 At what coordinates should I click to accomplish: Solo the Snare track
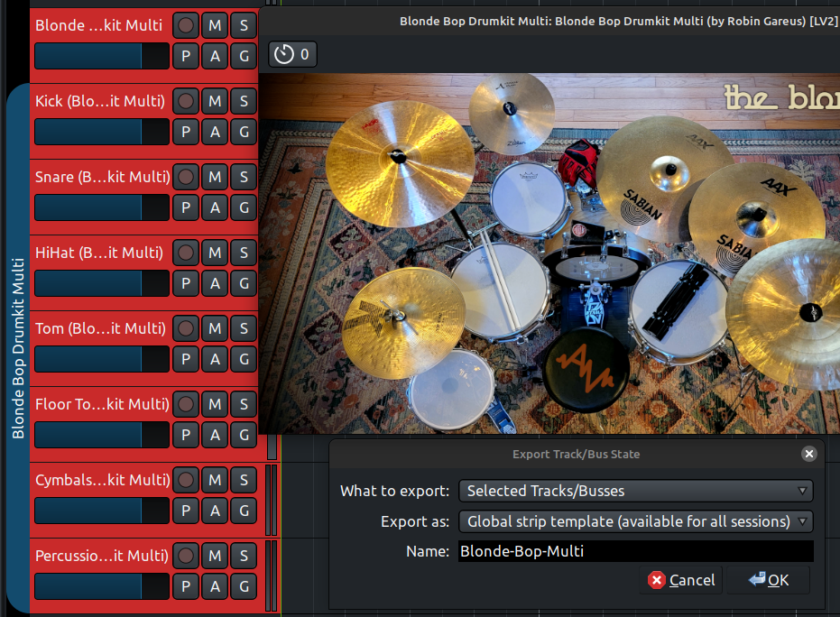(244, 177)
